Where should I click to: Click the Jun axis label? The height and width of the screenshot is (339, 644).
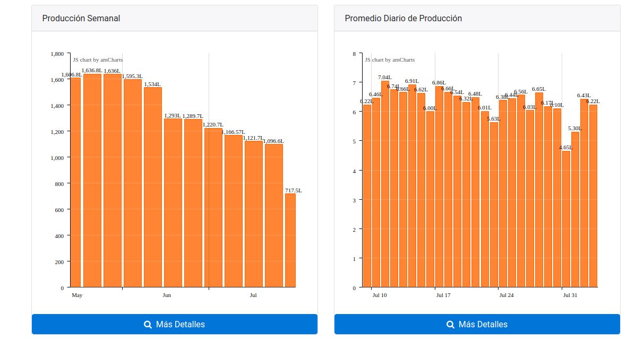[167, 295]
